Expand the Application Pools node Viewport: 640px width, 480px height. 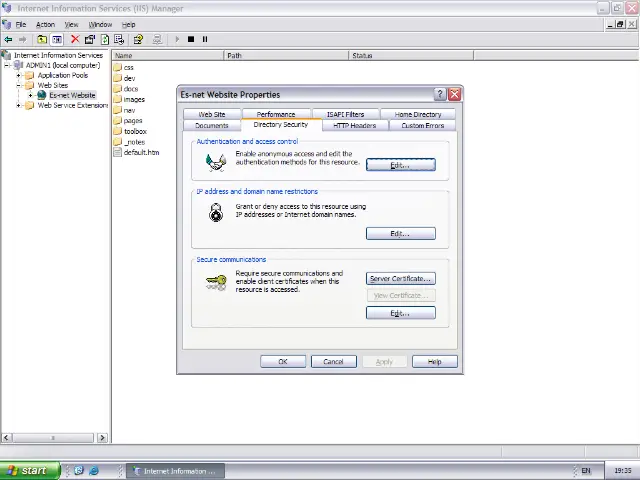pos(18,76)
